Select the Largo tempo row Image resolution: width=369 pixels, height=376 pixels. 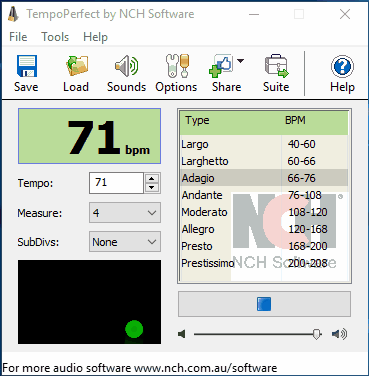[264, 144]
